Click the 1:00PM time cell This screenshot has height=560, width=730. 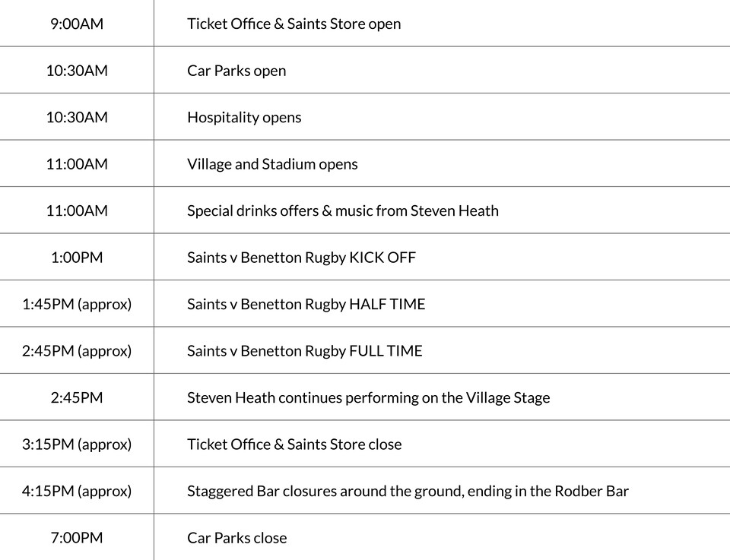[x=77, y=258]
